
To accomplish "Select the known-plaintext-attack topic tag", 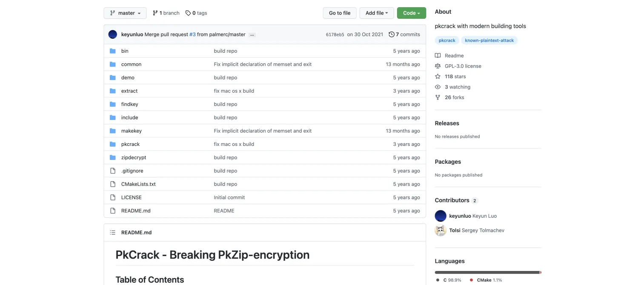I will click(489, 40).
